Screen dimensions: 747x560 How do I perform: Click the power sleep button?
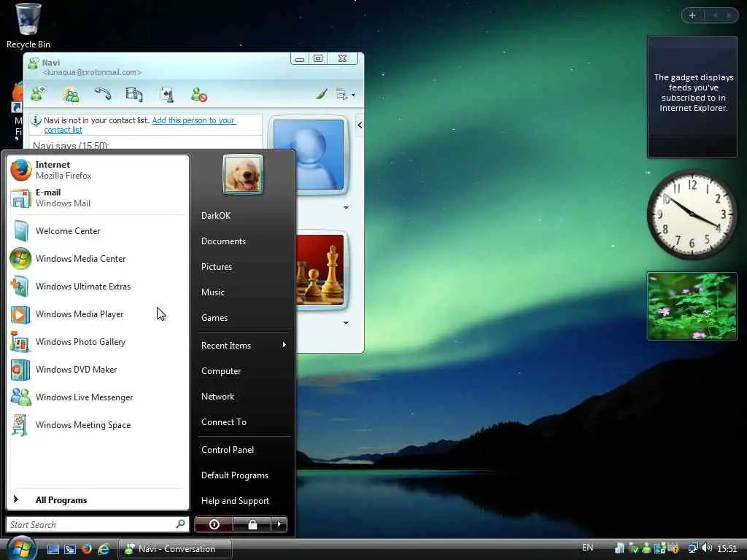[214, 524]
